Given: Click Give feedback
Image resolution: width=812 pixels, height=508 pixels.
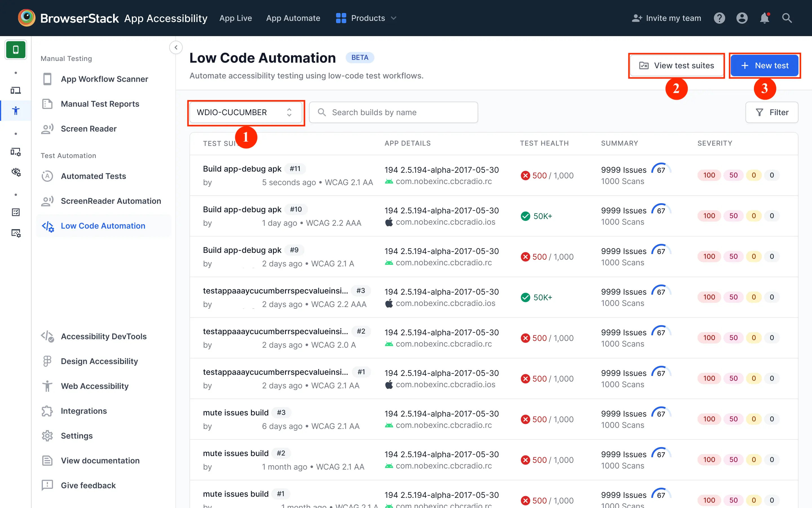Looking at the screenshot, I should tap(104, 485).
